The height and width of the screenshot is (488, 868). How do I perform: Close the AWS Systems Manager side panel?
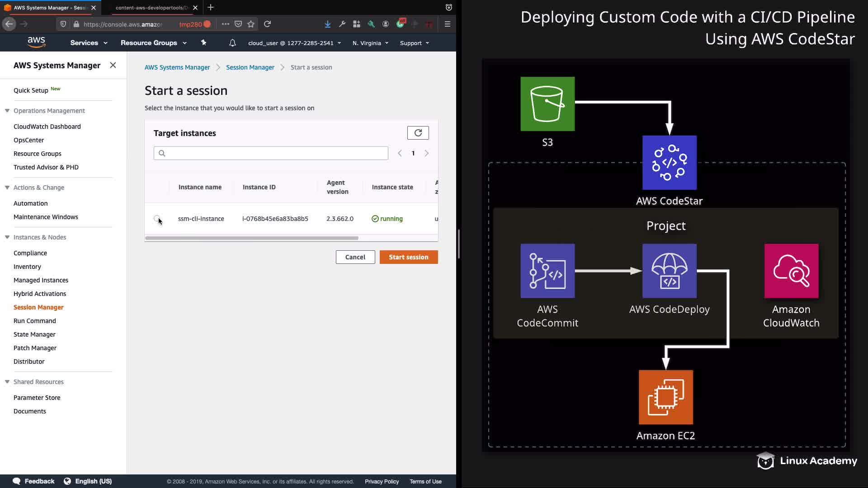pyautogui.click(x=113, y=66)
